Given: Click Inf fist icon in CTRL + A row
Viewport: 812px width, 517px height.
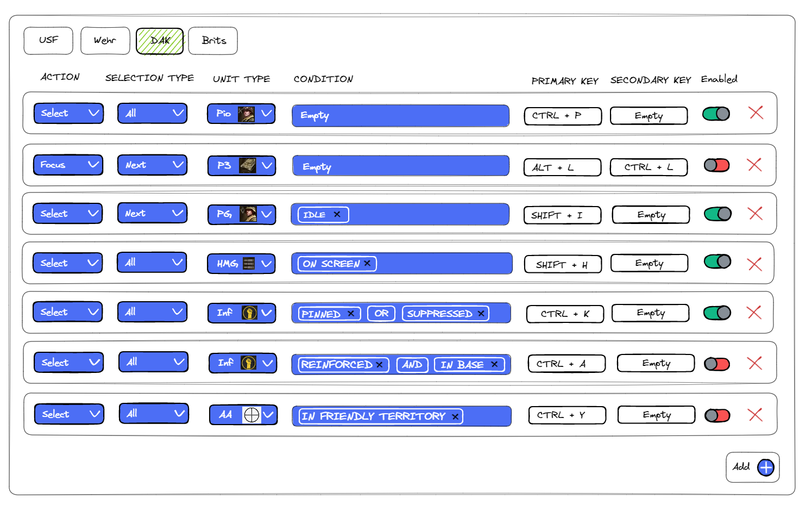Looking at the screenshot, I should tap(248, 363).
